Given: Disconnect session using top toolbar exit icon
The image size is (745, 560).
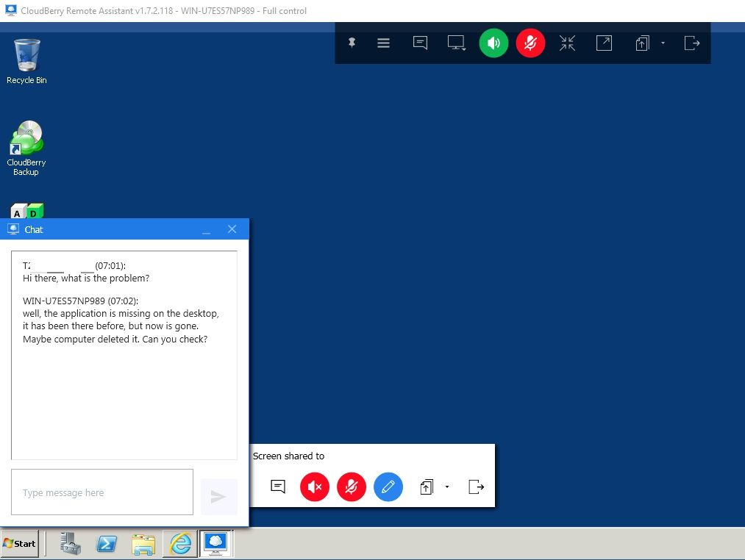Looking at the screenshot, I should (692, 43).
